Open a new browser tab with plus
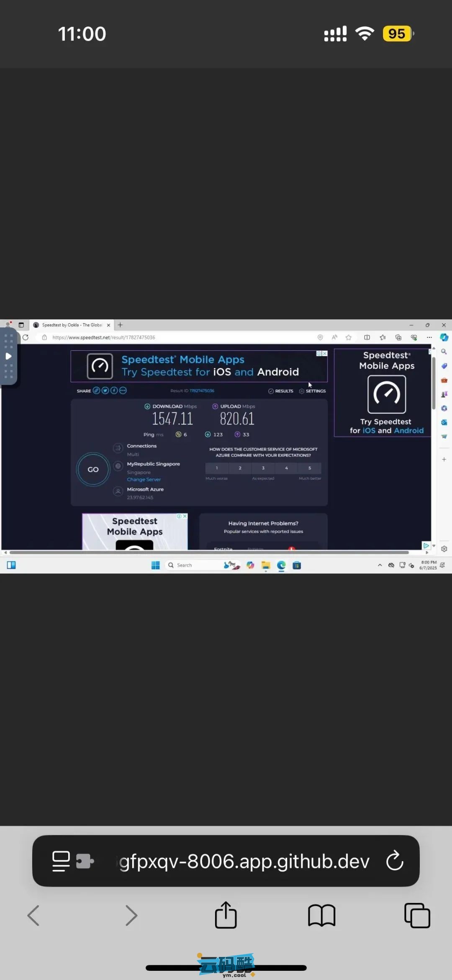The height and width of the screenshot is (980, 452). [120, 325]
